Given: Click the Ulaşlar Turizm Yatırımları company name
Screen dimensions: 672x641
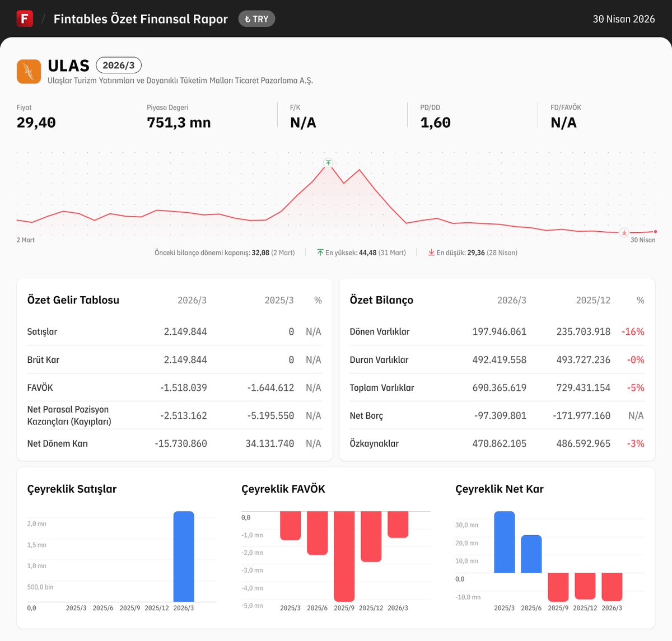Looking at the screenshot, I should coord(180,81).
